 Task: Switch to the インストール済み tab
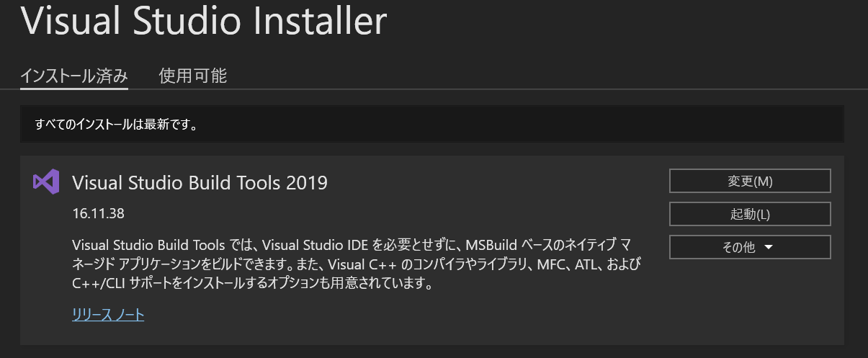tap(74, 76)
